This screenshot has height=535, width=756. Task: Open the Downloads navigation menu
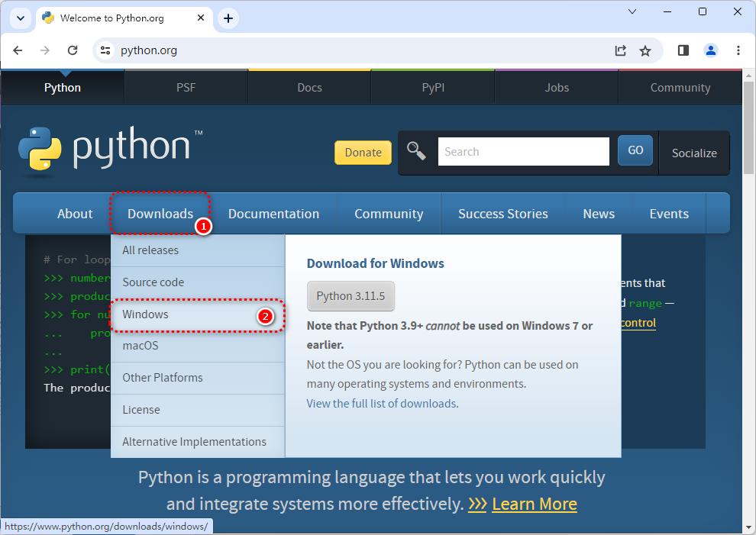point(160,214)
